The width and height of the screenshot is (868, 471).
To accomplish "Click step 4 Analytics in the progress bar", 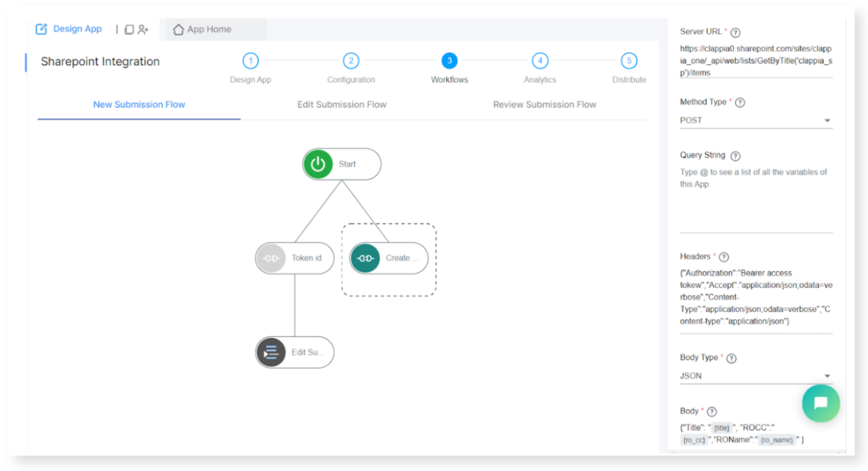I will (x=539, y=60).
